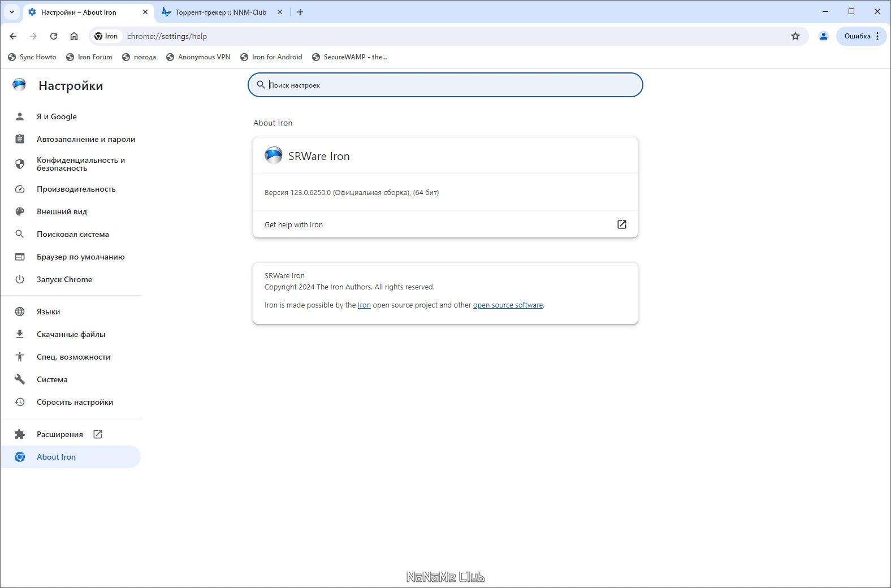Viewport: 891px width, 588px height.
Task: Open the Внешний вид section
Action: 71,211
